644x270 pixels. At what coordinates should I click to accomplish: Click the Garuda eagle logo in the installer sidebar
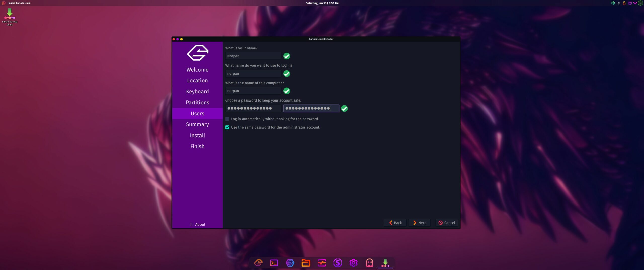pyautogui.click(x=197, y=53)
